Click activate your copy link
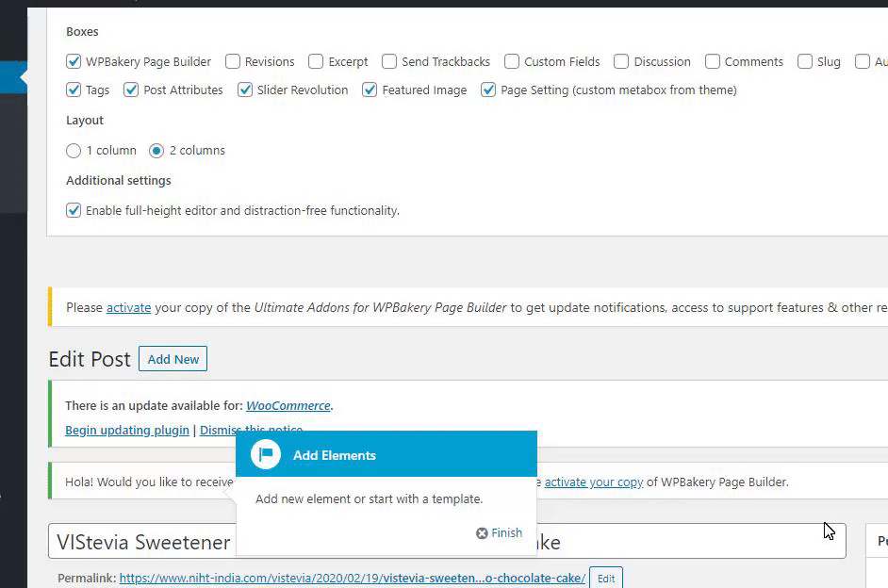Screen dimensions: 888x588 tap(594, 482)
